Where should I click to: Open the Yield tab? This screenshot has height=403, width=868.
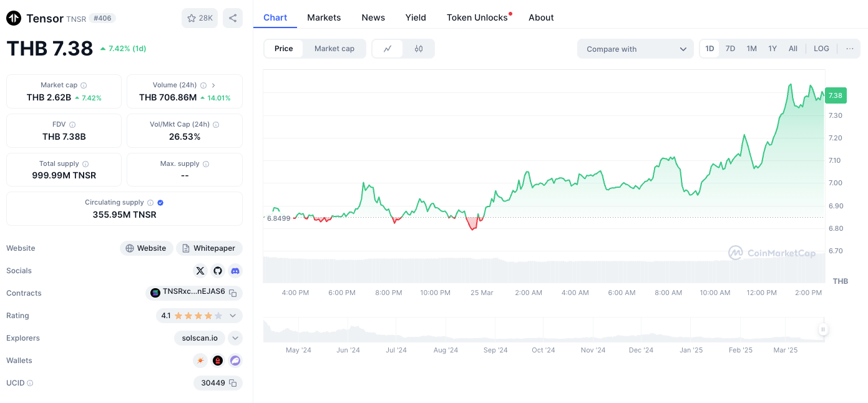[x=416, y=17]
